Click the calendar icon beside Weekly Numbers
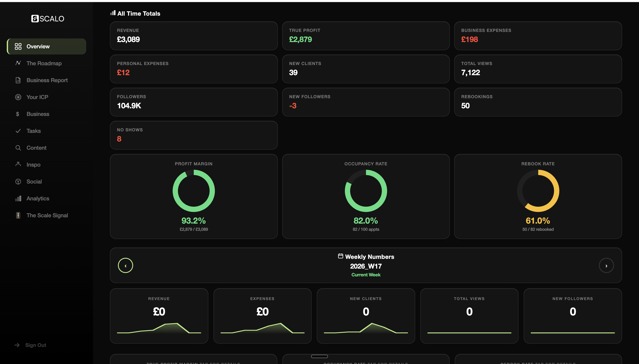639x364 pixels. (340, 256)
